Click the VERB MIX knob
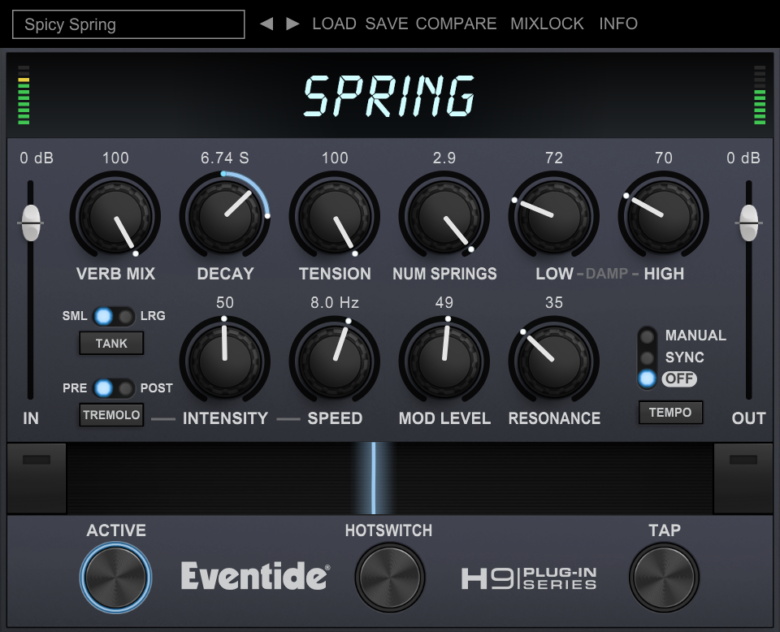The image size is (780, 632). pos(115,216)
